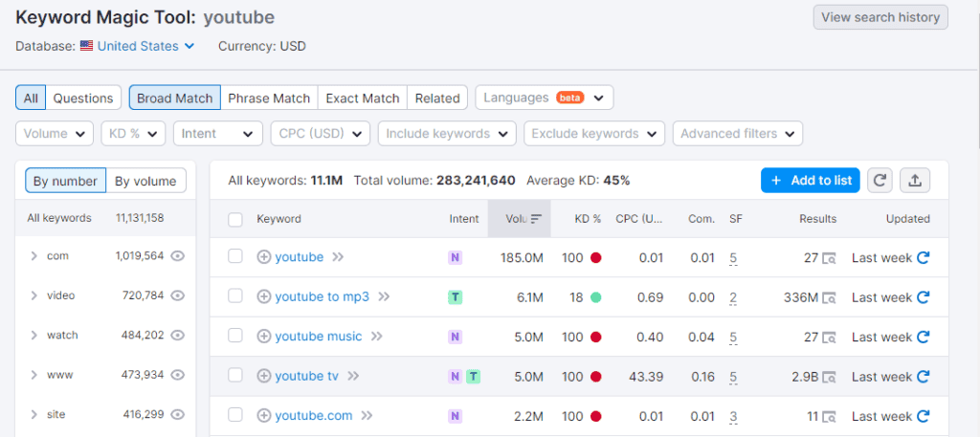This screenshot has width=980, height=437.
Task: Click the double-arrow icon next to 'youtube tv'
Action: [353, 376]
